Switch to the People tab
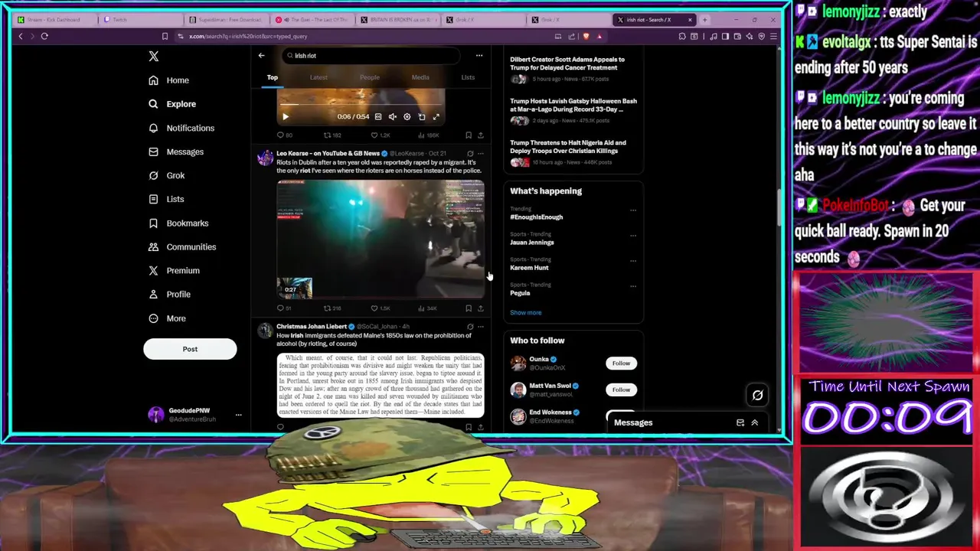Viewport: 980px width, 551px height. pyautogui.click(x=370, y=77)
